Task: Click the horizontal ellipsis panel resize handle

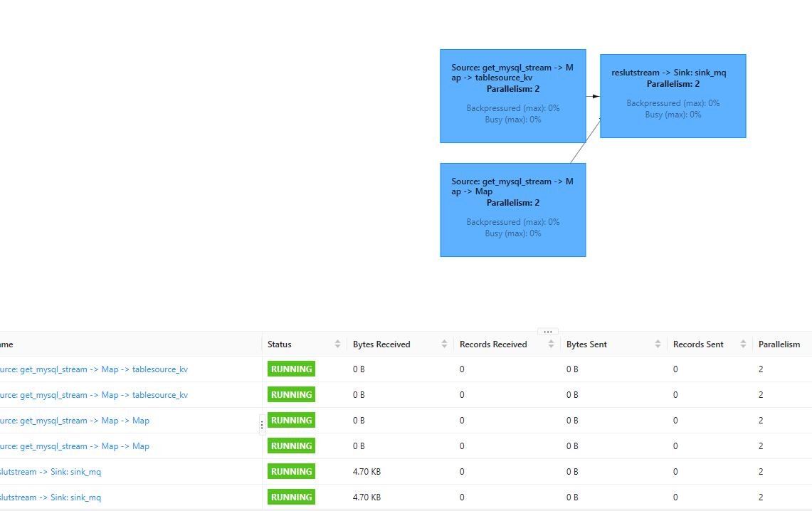Action: [x=547, y=332]
